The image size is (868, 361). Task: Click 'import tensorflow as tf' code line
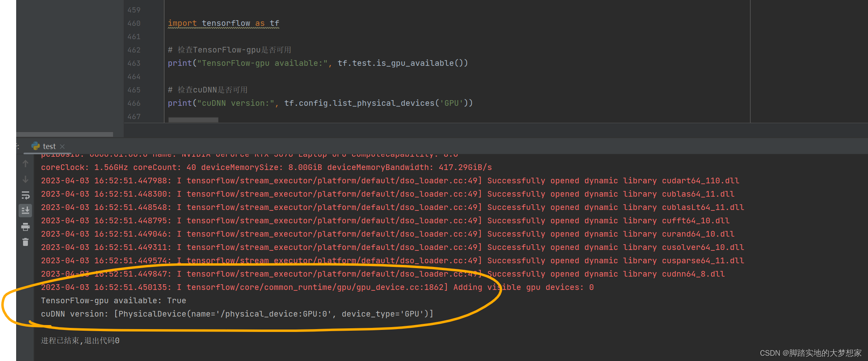(224, 23)
